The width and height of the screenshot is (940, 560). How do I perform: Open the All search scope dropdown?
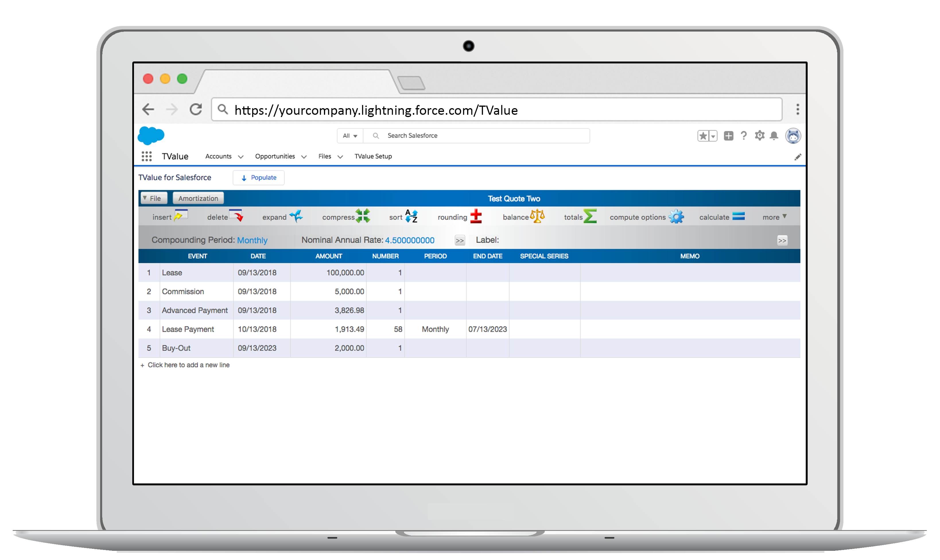pos(350,136)
